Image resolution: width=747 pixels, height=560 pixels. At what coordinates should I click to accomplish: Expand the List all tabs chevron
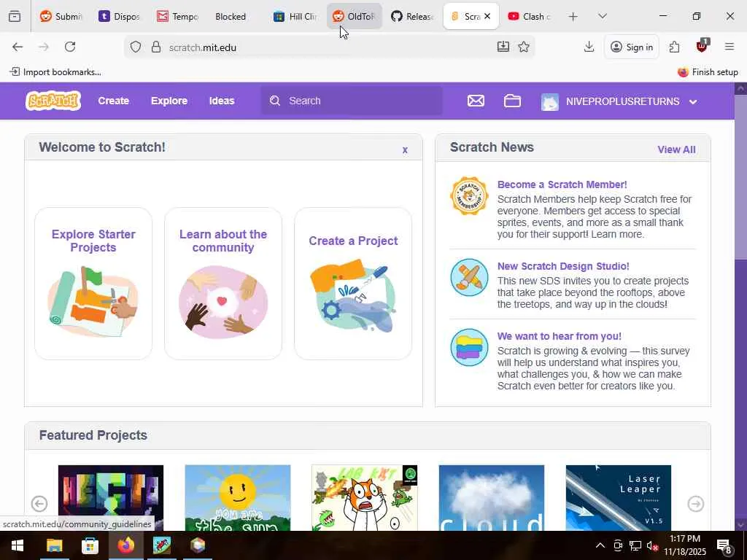603,16
